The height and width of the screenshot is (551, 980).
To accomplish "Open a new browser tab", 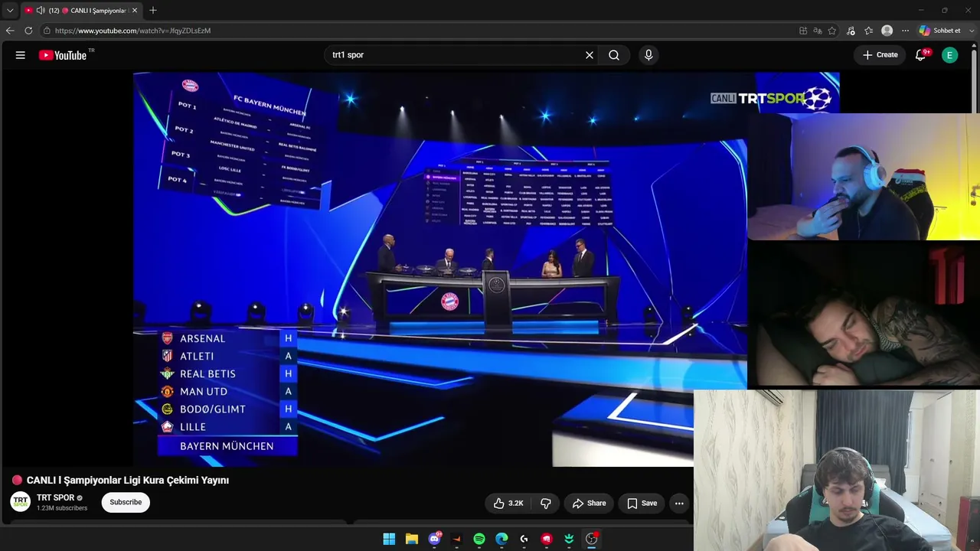I will [153, 11].
